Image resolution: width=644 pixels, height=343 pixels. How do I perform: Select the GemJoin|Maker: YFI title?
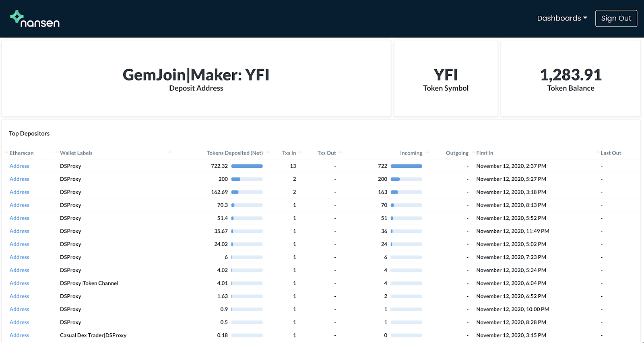pyautogui.click(x=196, y=75)
